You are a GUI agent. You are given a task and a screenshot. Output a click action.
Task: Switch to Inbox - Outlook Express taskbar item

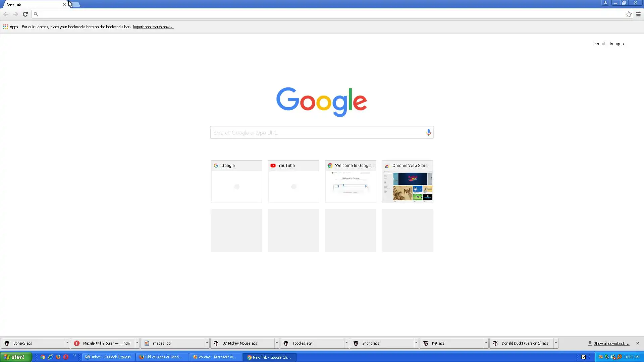pos(108,357)
